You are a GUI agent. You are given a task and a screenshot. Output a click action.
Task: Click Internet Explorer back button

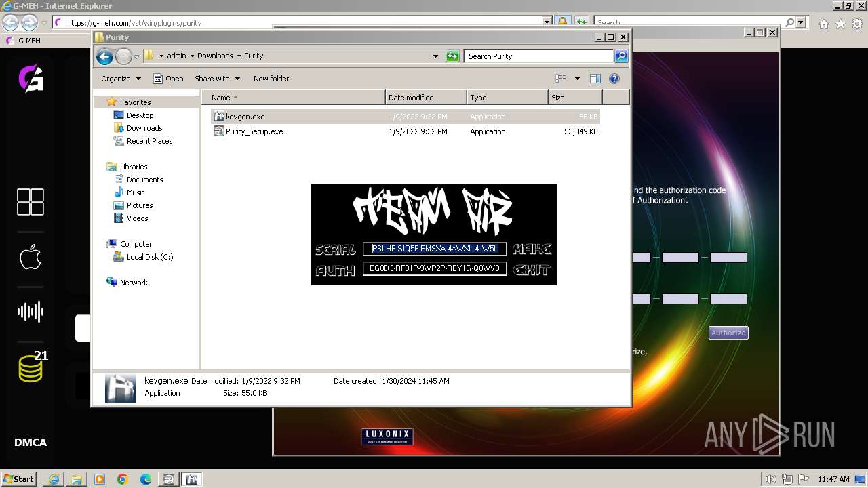click(10, 22)
